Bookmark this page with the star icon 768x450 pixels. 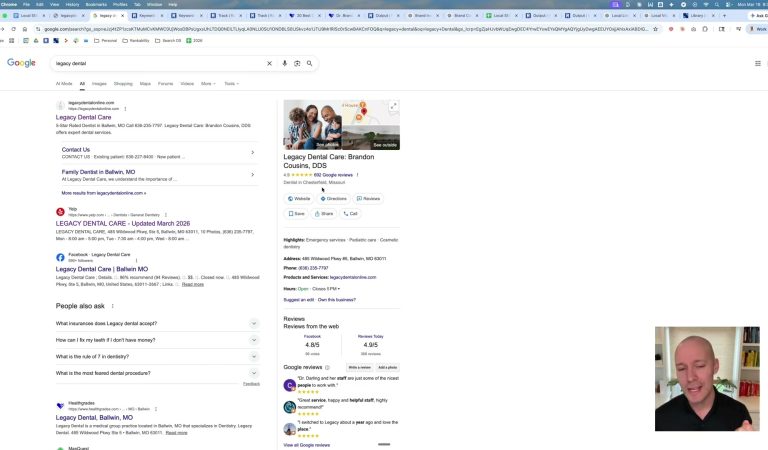[x=655, y=29]
